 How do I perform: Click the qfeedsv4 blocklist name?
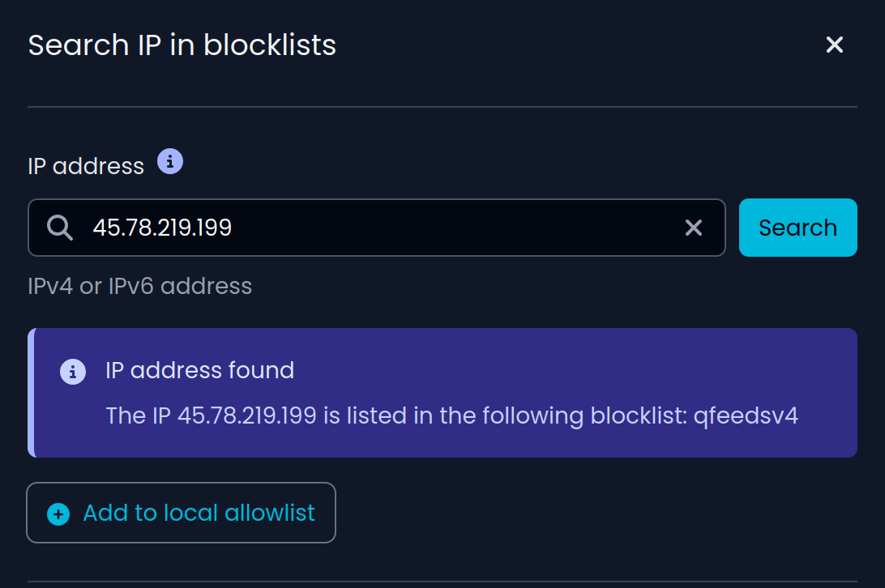746,416
